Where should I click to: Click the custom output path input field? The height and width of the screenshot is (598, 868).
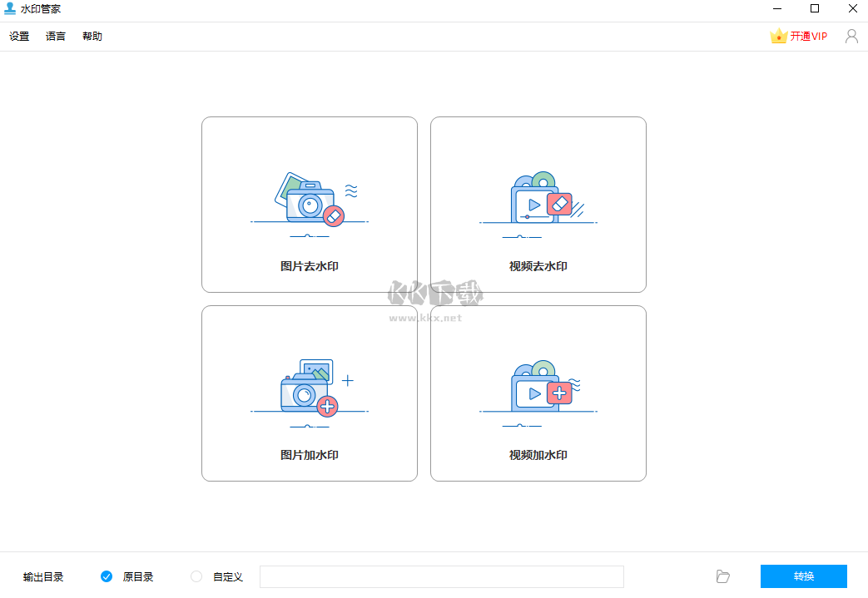441,576
